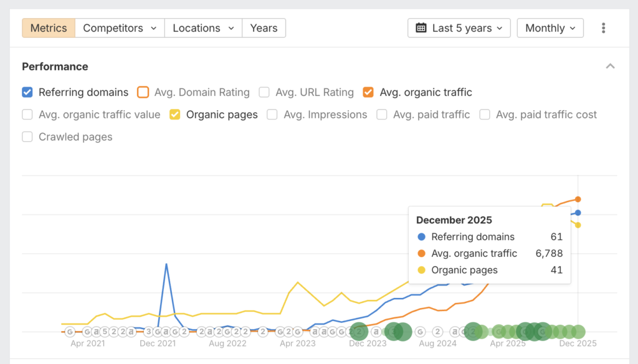This screenshot has width=638, height=364.
Task: Click the green circle marker at Dec 2025
Action: click(x=578, y=332)
